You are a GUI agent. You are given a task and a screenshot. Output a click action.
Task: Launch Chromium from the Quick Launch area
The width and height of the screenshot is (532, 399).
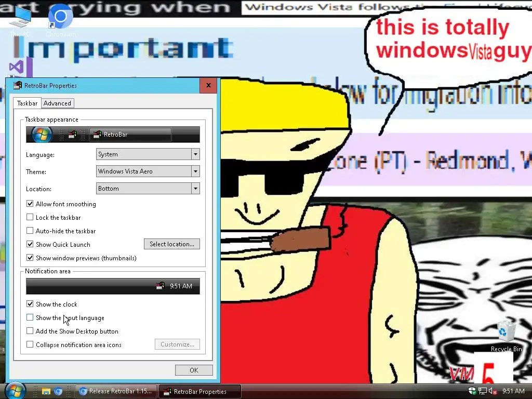(58, 391)
